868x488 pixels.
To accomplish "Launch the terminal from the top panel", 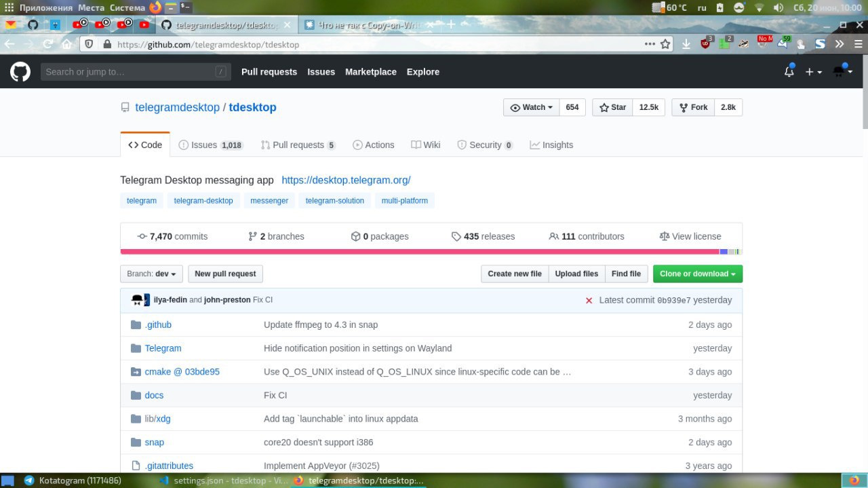I will (x=186, y=7).
